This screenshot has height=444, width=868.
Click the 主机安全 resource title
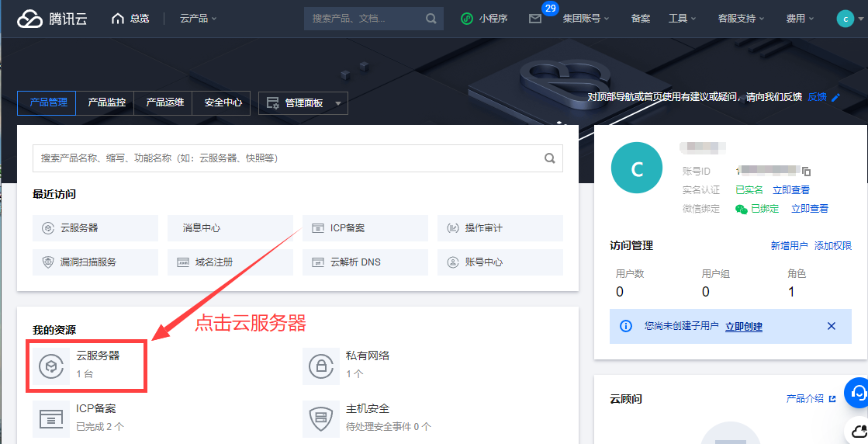point(368,408)
